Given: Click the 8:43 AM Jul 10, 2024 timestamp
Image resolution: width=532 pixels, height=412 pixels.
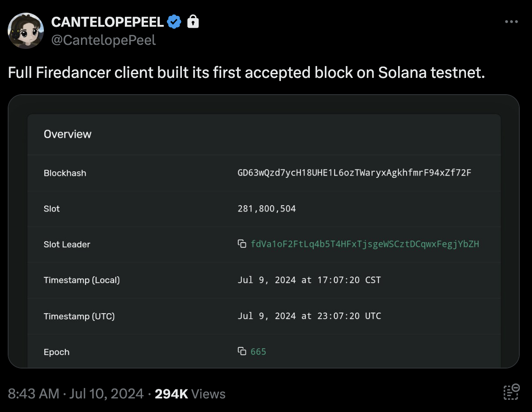Looking at the screenshot, I should (x=76, y=393).
